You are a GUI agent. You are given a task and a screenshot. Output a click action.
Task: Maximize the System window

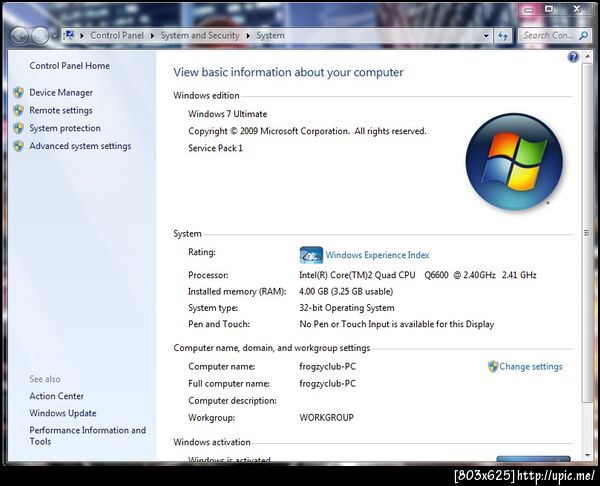coord(549,9)
